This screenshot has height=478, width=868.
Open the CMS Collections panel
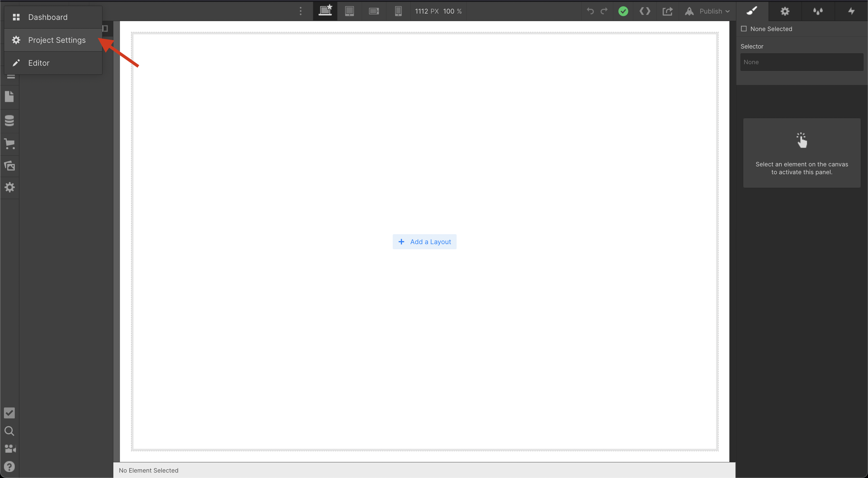click(9, 121)
